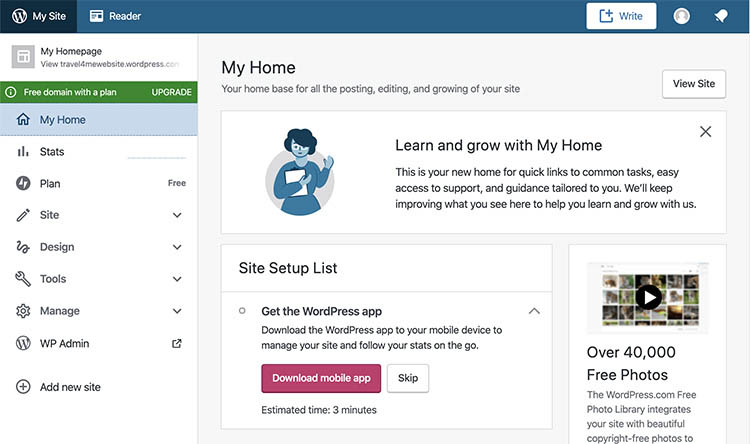This screenshot has height=444, width=750.
Task: Click the Stats bar chart icon
Action: (22, 152)
